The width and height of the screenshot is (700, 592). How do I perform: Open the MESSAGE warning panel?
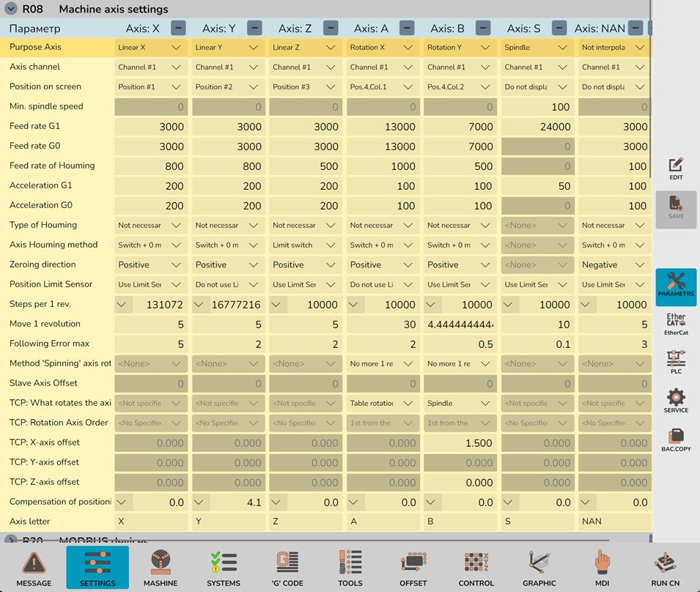point(34,568)
